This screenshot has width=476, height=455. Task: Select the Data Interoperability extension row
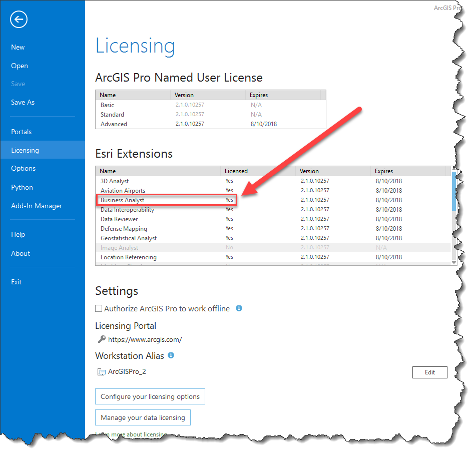(x=273, y=209)
